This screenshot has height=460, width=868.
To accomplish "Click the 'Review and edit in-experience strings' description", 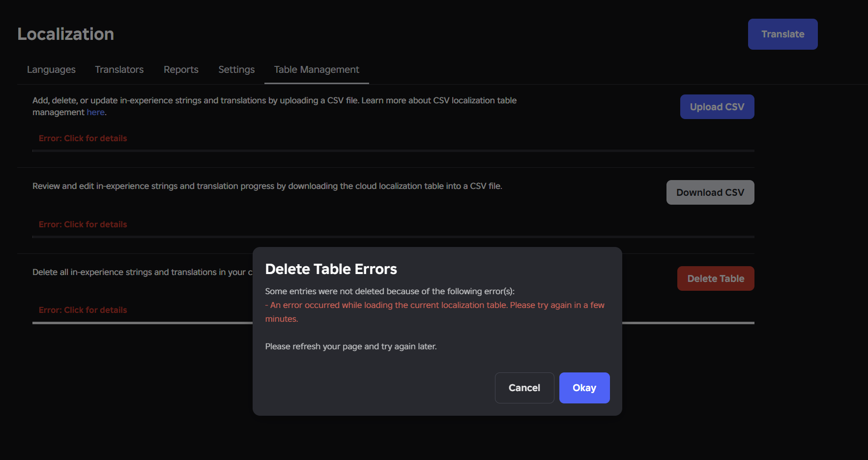I will coord(267,186).
